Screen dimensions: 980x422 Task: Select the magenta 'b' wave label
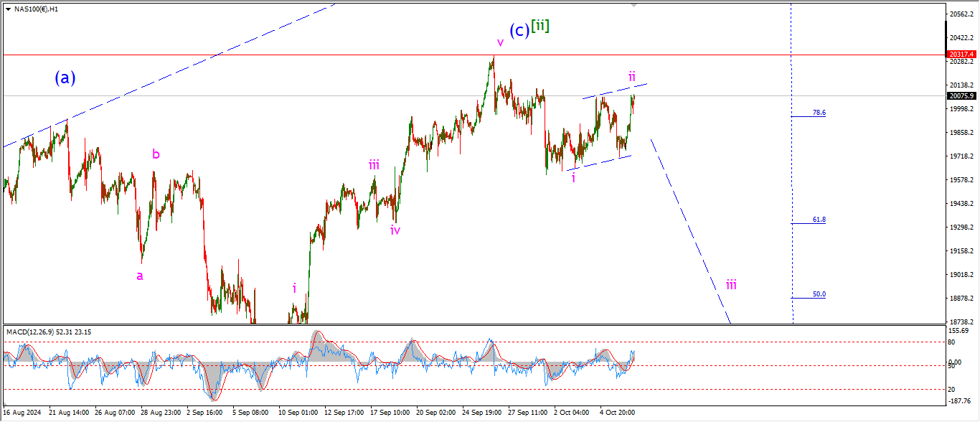(156, 154)
